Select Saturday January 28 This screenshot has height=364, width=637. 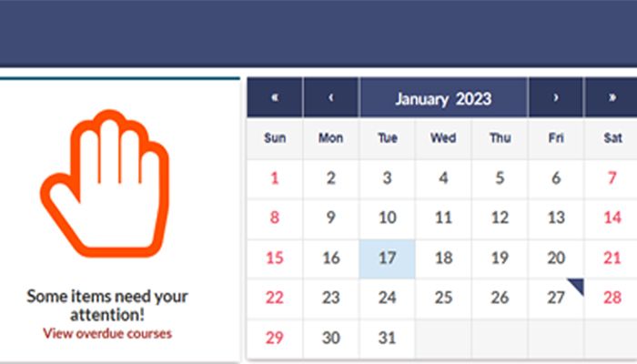[612, 298]
